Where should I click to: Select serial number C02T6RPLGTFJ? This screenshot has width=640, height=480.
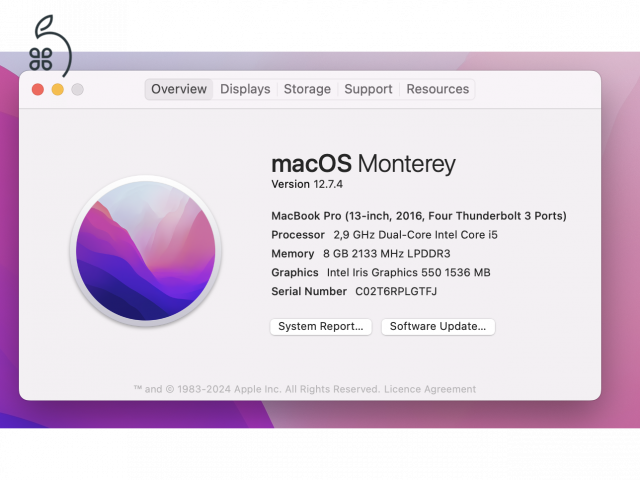[x=396, y=291]
